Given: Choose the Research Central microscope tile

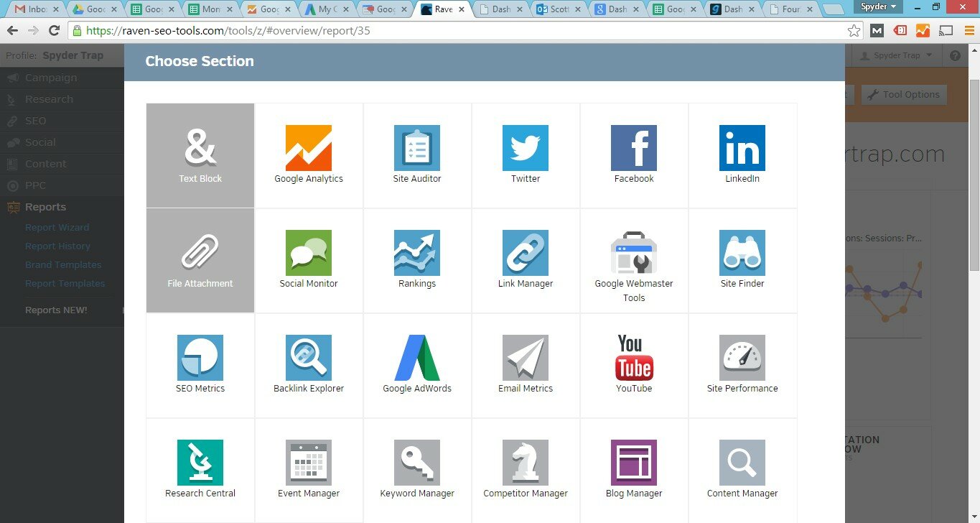Looking at the screenshot, I should click(200, 470).
